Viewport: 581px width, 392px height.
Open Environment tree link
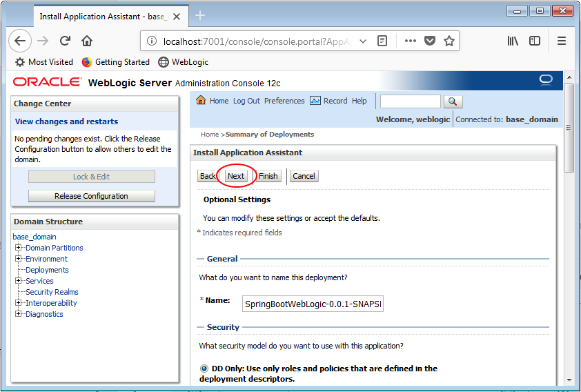(x=46, y=259)
